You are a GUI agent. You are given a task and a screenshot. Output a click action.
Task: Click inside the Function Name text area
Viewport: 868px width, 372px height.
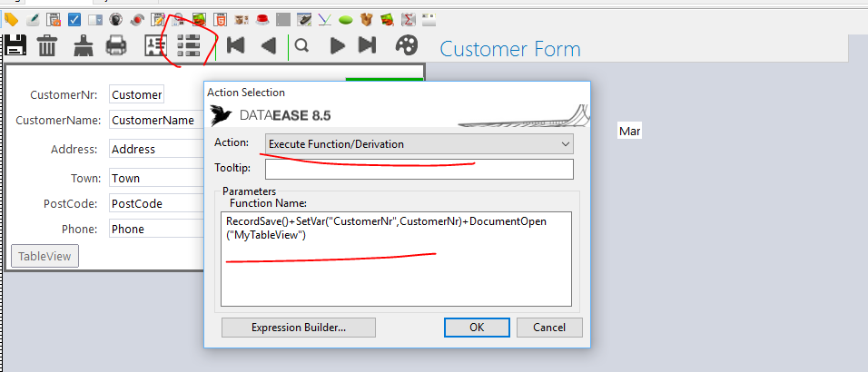(396, 259)
